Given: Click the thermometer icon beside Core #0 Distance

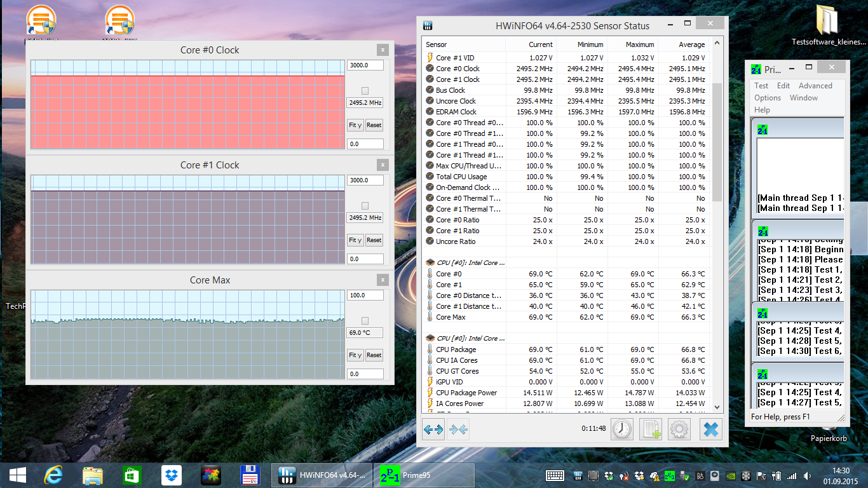Looking at the screenshot, I should click(x=430, y=295).
